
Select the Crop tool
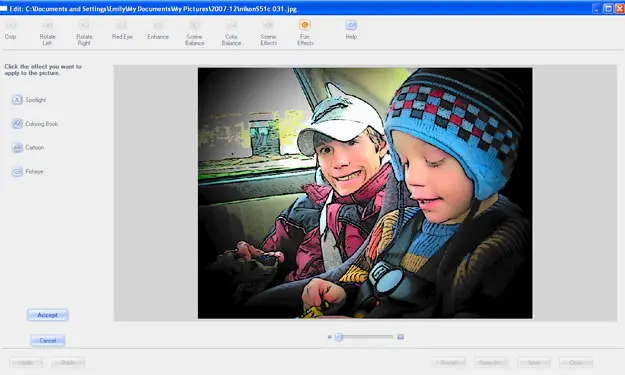(11, 30)
